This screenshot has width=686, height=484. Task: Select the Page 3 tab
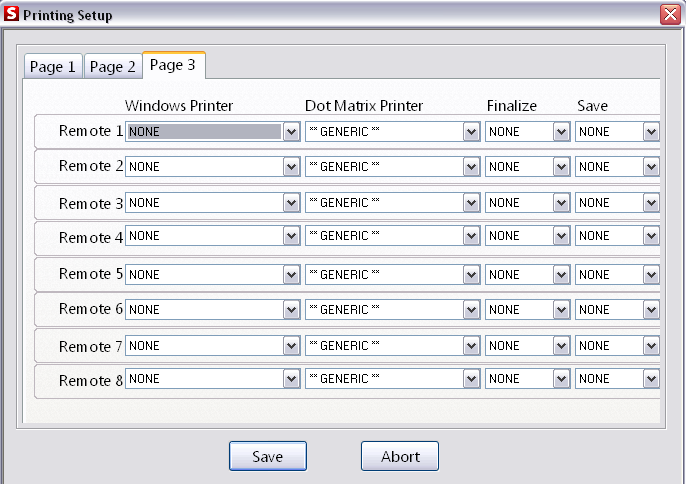click(x=174, y=65)
